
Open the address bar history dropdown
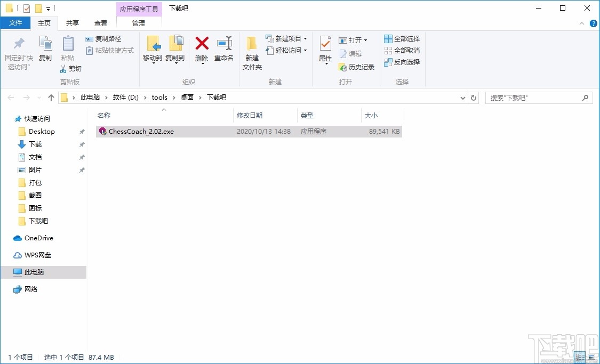(x=462, y=98)
